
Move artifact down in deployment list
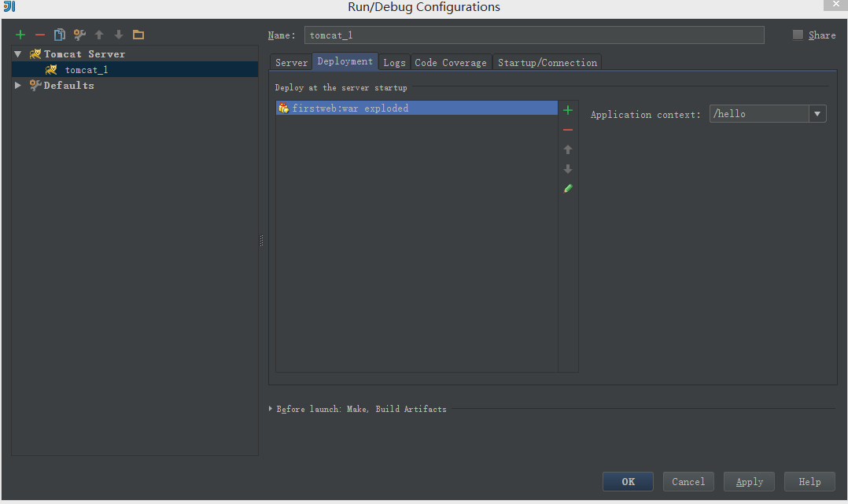point(568,169)
